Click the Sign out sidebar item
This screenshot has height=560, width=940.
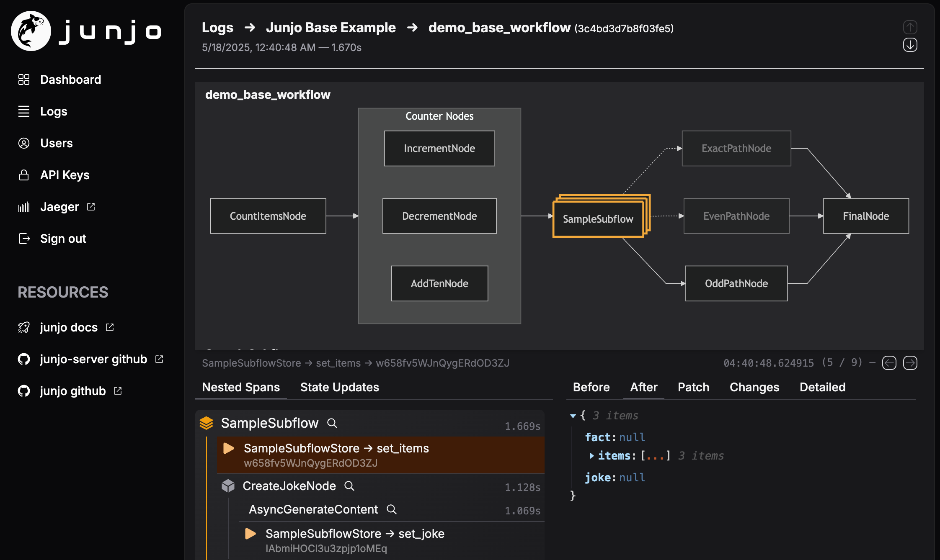click(63, 239)
